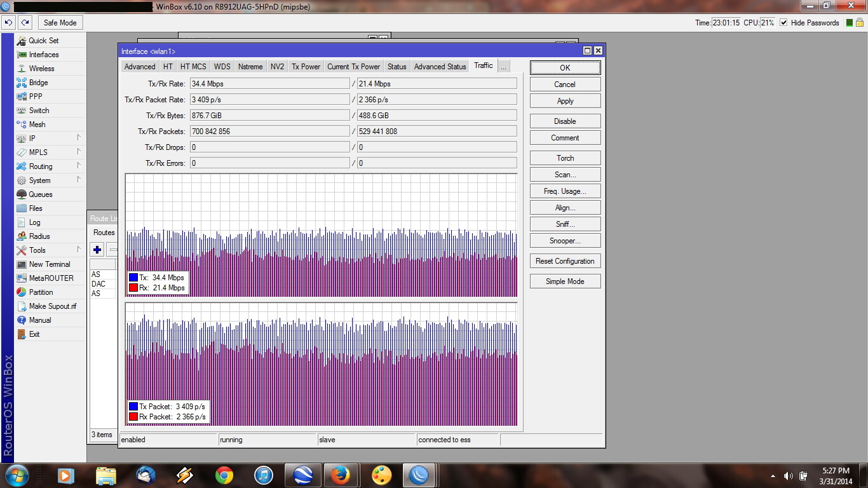
Task: Open Firefox from the taskbar
Action: point(341,475)
